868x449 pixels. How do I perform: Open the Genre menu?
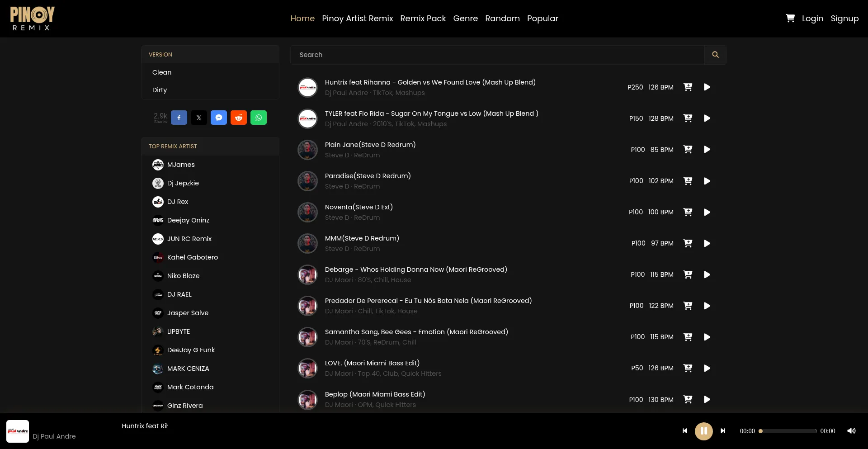click(x=465, y=19)
